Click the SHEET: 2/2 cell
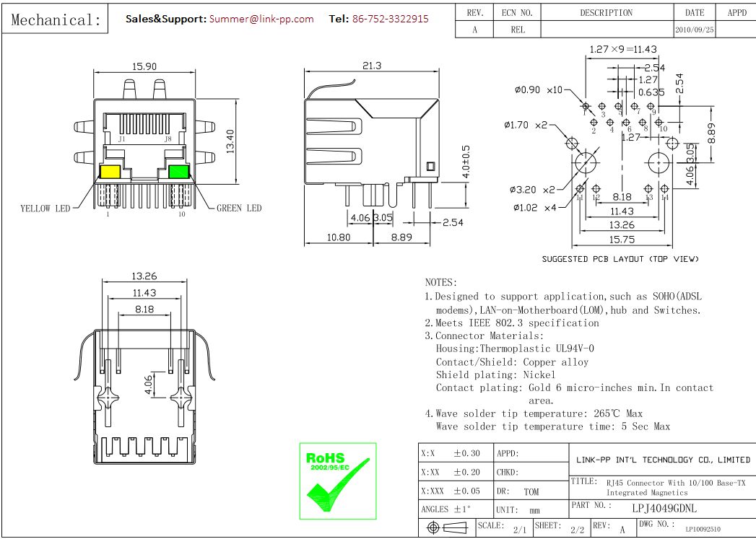 point(562,527)
